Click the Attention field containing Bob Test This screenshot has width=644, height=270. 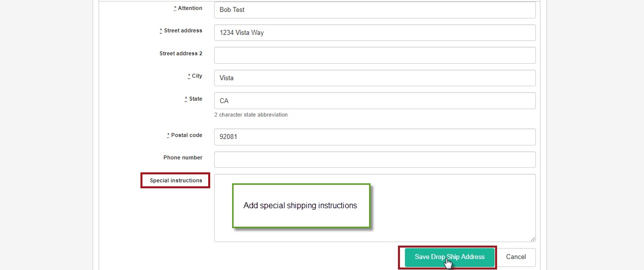375,10
